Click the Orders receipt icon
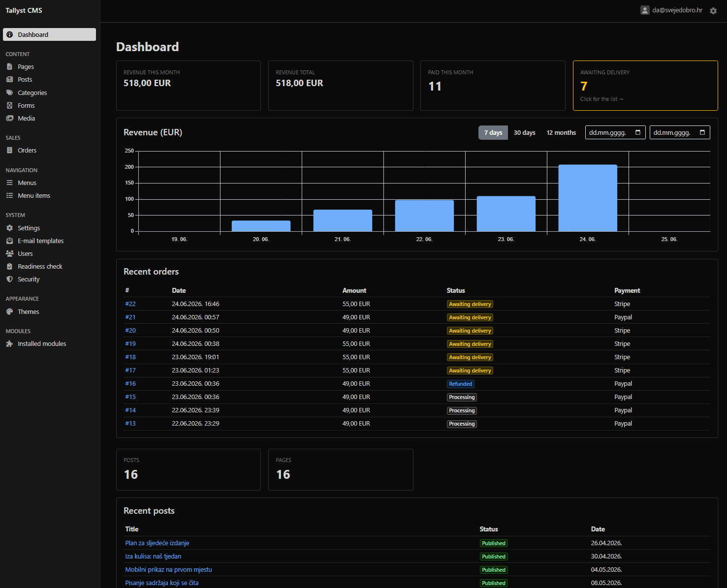Image resolution: width=727 pixels, height=588 pixels. (9, 150)
